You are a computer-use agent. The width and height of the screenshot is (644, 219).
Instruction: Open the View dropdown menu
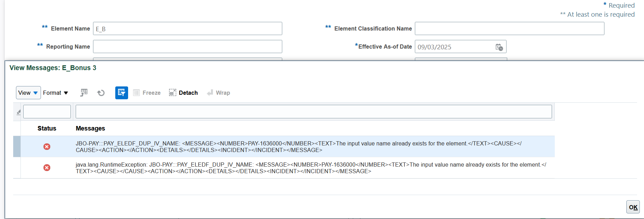[x=28, y=93]
